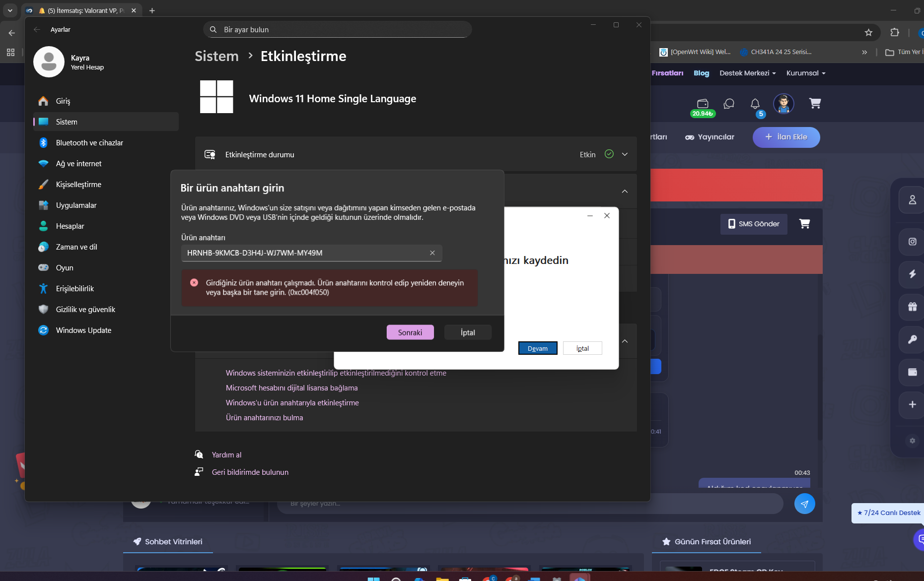
Task: Open Windows'u ürün anahtarıyla etkinleştirme link
Action: pos(292,403)
